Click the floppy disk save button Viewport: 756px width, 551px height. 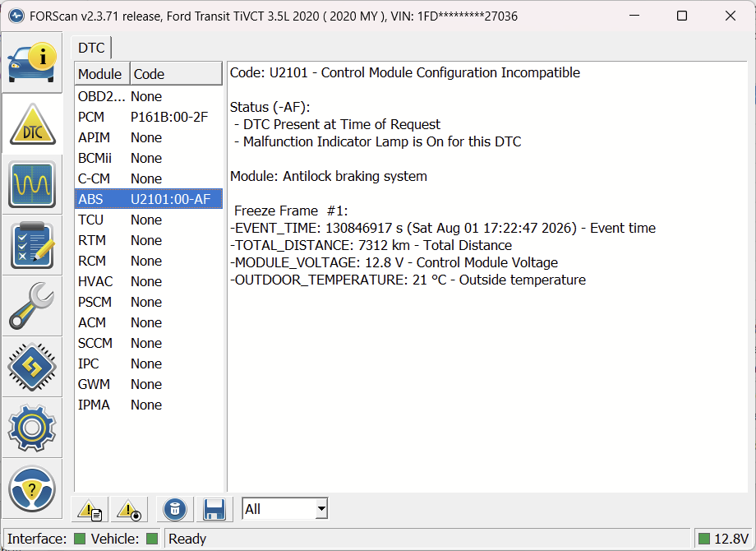[214, 510]
